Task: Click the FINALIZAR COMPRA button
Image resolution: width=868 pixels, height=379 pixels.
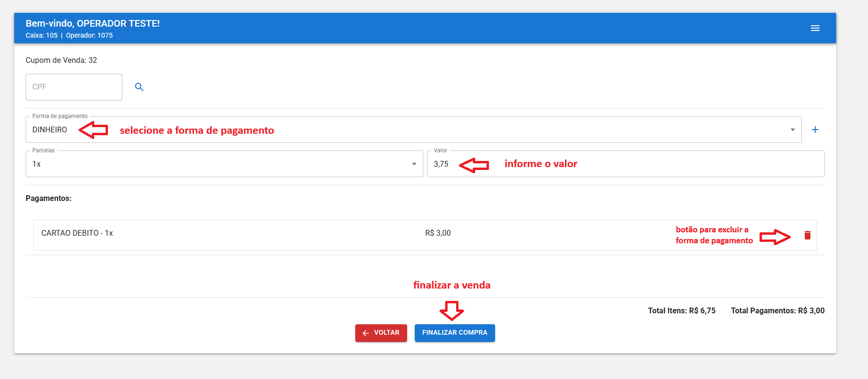Action: pyautogui.click(x=454, y=333)
